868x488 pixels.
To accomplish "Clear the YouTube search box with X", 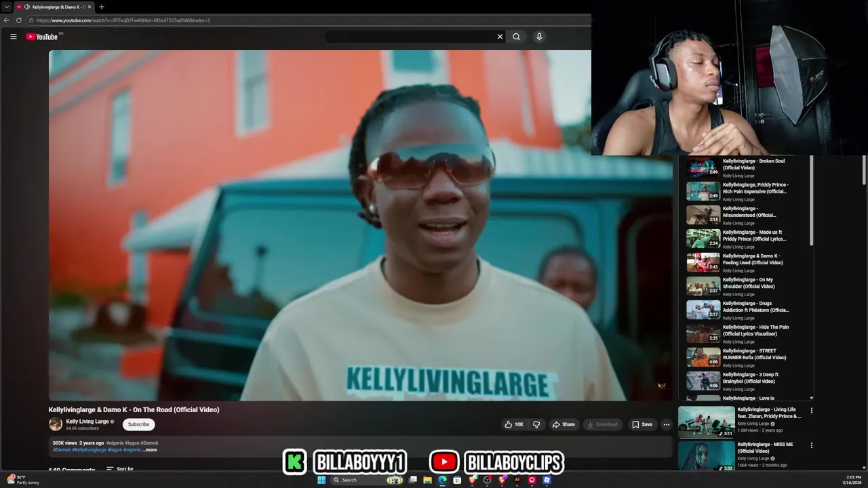I will 500,37.
